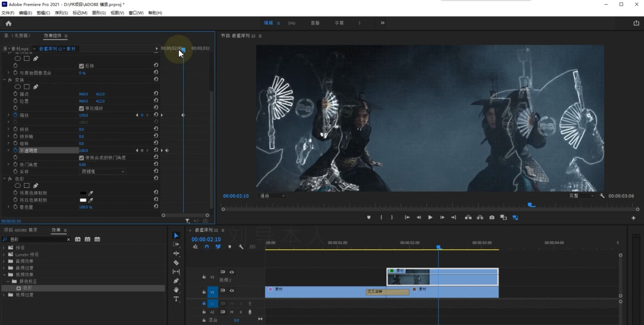This screenshot has width=644, height=325.
Task: Open the workspace overflow chevron menu
Action: [382, 23]
